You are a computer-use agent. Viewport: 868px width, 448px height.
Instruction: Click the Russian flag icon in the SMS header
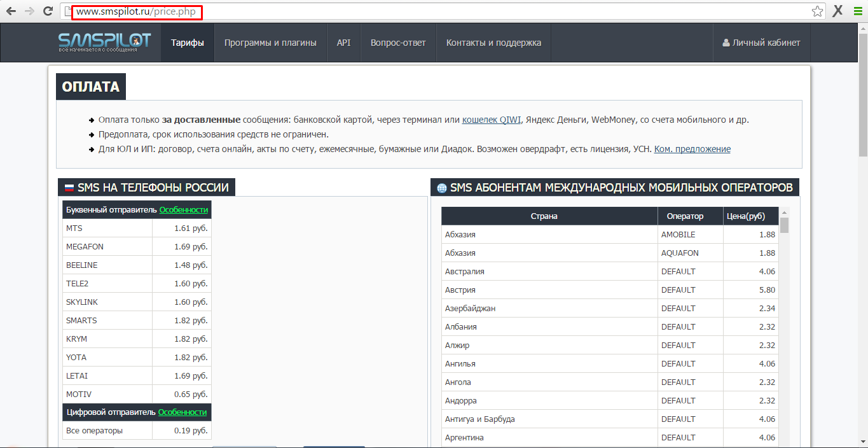[x=69, y=188]
